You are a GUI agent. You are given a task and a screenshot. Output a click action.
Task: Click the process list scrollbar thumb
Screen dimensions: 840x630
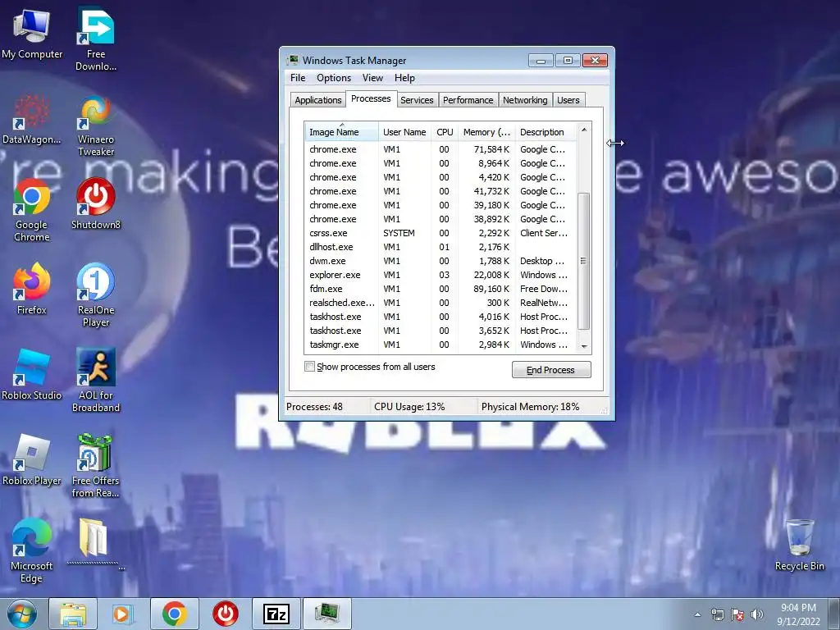point(584,261)
